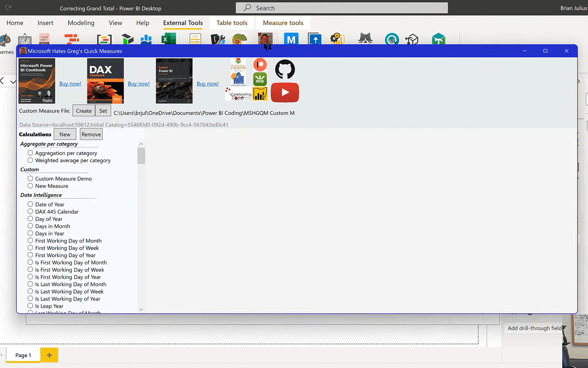Click 'Buy now!' next to DAX Cookbook
This screenshot has height=368, width=588.
pos(139,83)
